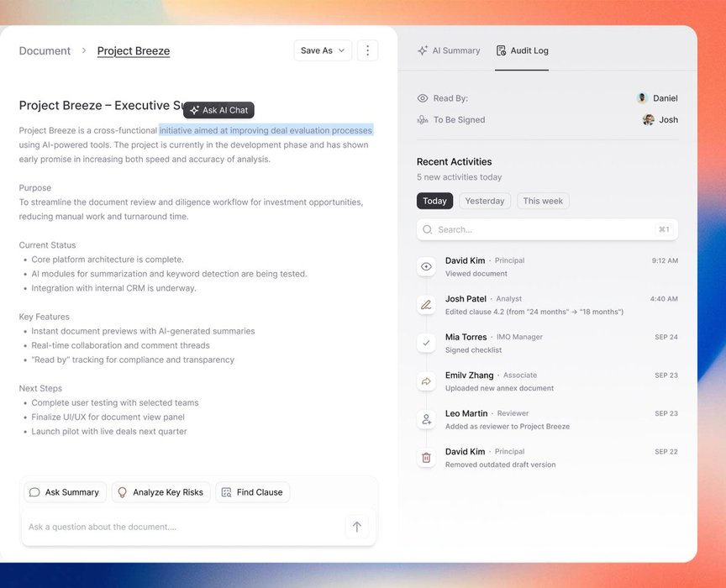This screenshot has height=588, width=726.
Task: Click the 'Current Status' section heading
Action: 47,245
